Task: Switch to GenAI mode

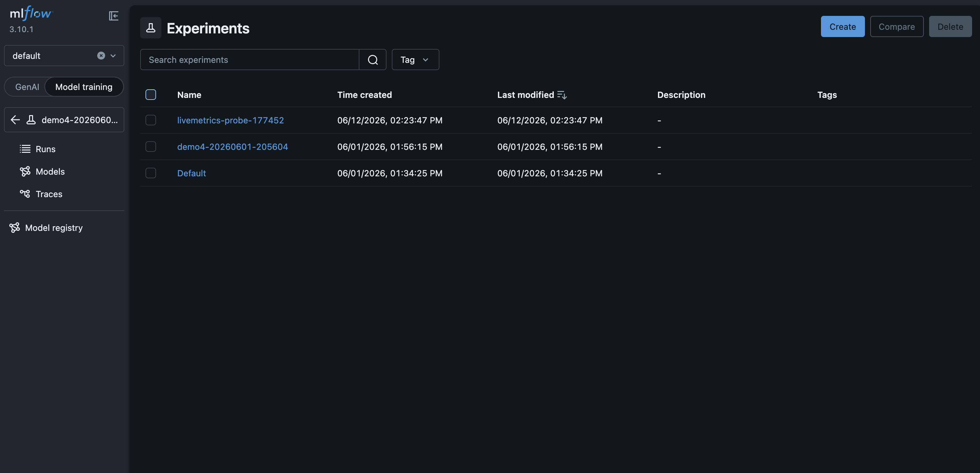Action: point(27,87)
